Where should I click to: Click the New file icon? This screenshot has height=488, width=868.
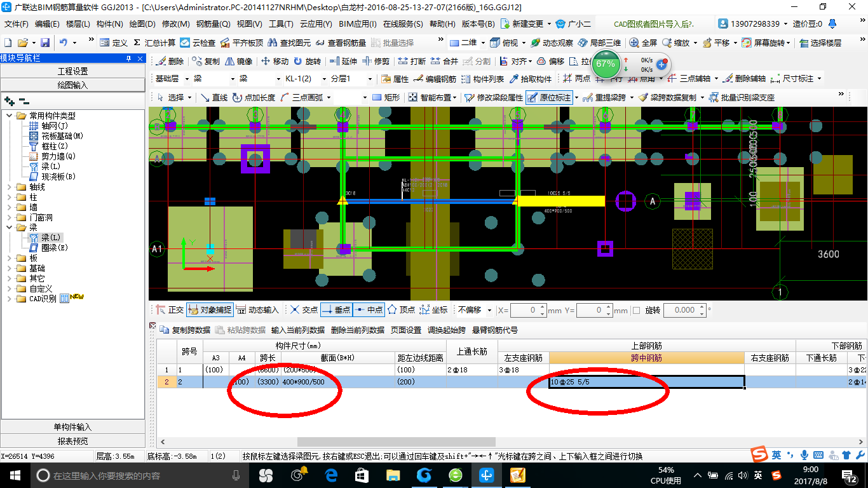[x=8, y=43]
